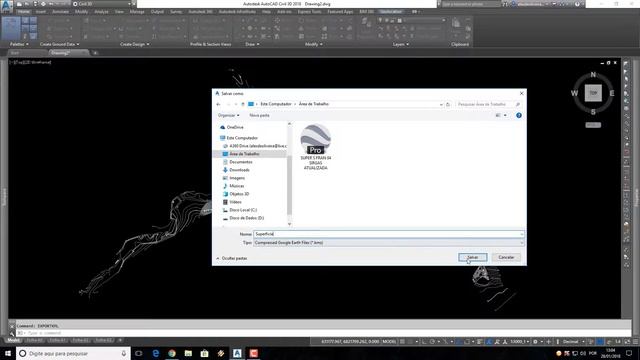Click the E compass direction on ViewCube

point(612,93)
